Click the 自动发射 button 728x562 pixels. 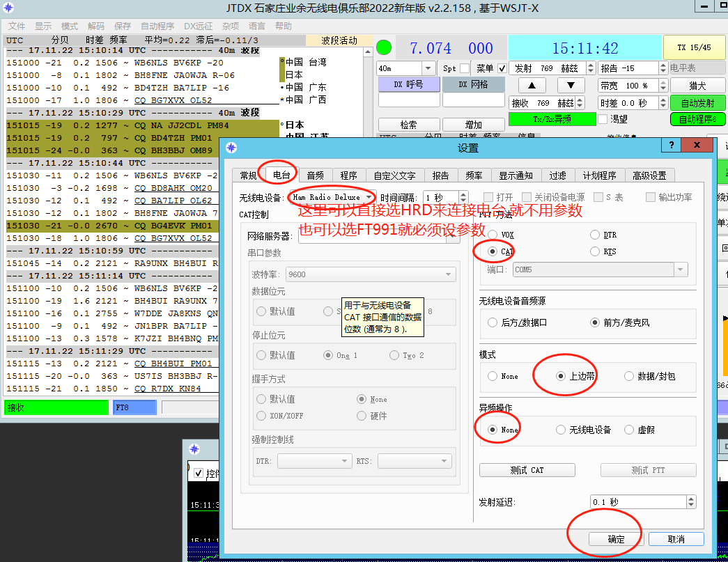697,102
